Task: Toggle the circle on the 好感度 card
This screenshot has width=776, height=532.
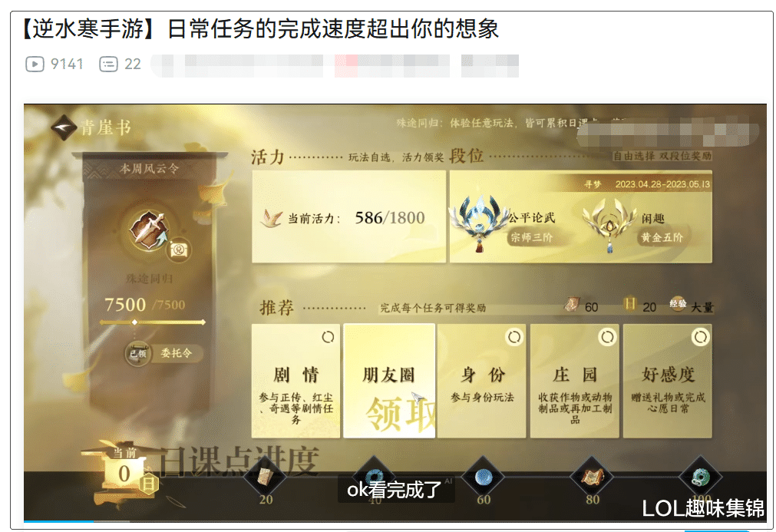Action: tap(700, 337)
